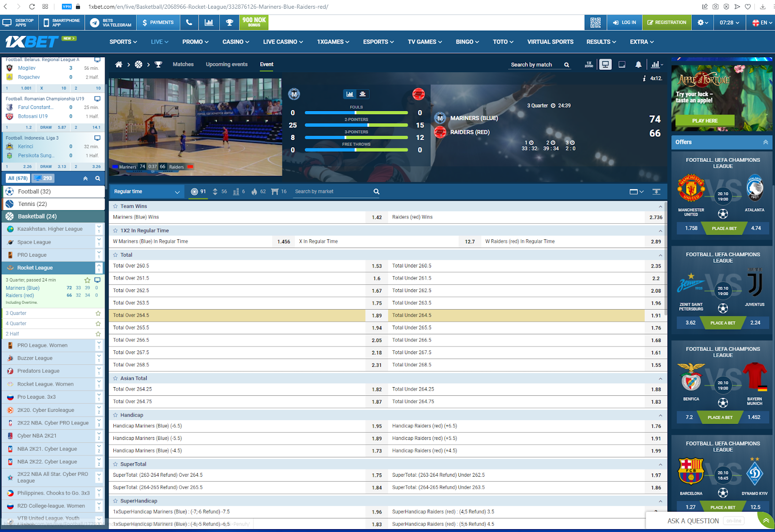Click the magnifier icon next to Search by market

(376, 191)
